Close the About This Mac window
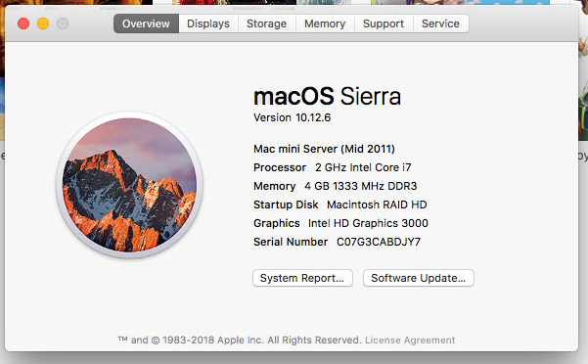This screenshot has width=588, height=364. click(x=23, y=23)
